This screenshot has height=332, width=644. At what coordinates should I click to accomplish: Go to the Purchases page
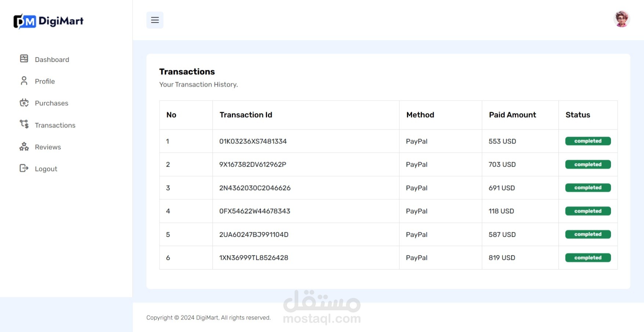pos(51,103)
